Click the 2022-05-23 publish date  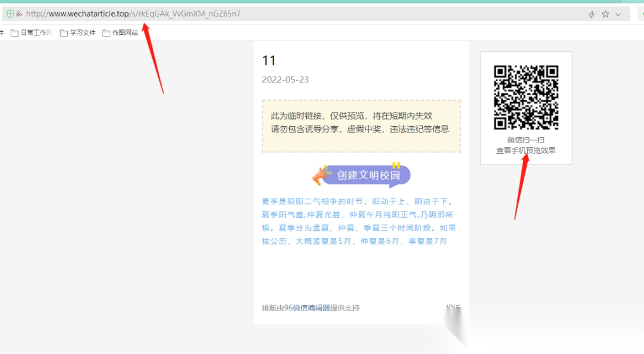click(285, 80)
